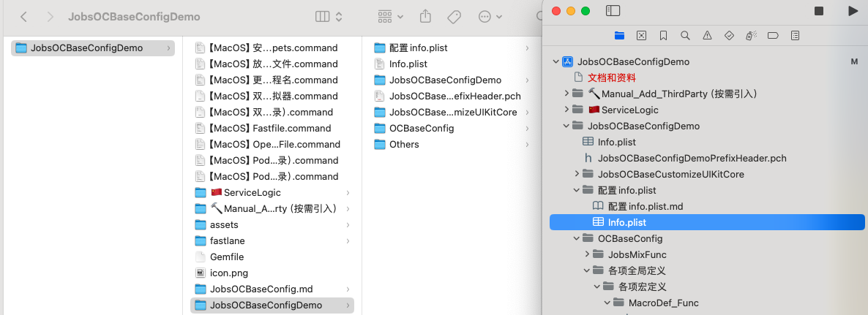Show the Report navigator tab
Viewport: 868px width, 315px height.
point(795,35)
